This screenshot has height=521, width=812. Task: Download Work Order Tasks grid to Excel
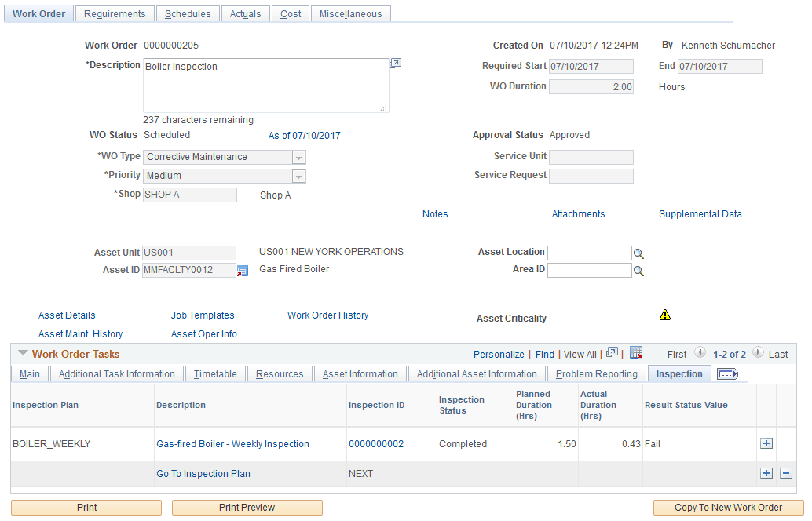635,353
